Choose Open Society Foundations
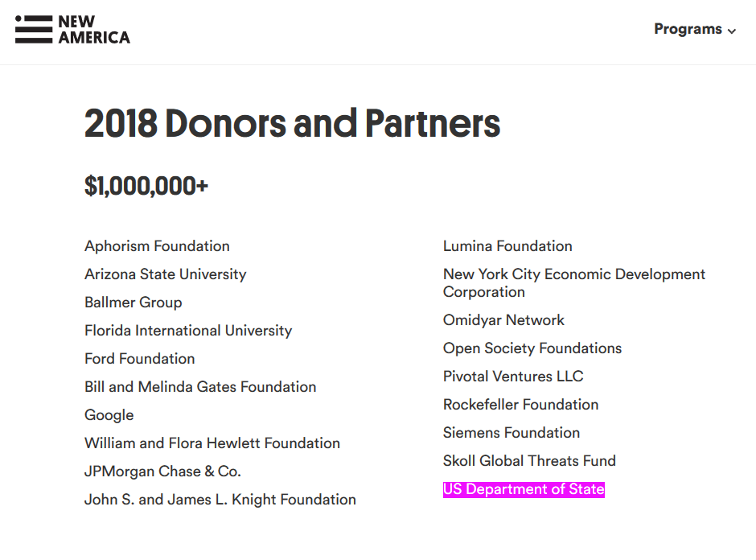This screenshot has height=560, width=756. 532,348
